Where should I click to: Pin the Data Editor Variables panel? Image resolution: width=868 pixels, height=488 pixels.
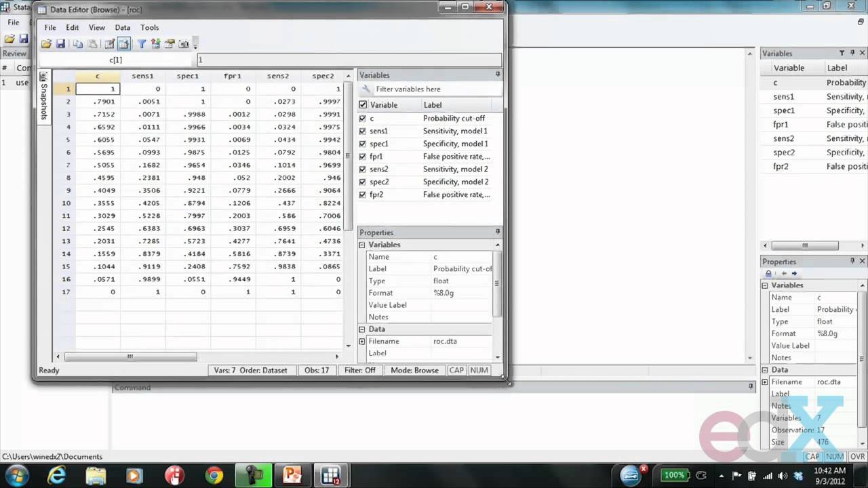[498, 75]
